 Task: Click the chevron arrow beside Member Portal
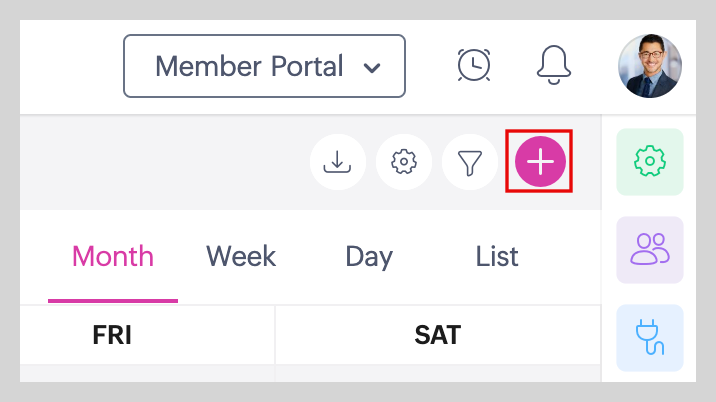[x=372, y=68]
